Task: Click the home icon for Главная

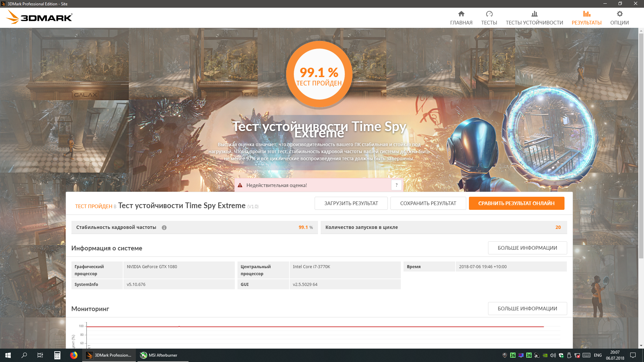Action: [461, 14]
